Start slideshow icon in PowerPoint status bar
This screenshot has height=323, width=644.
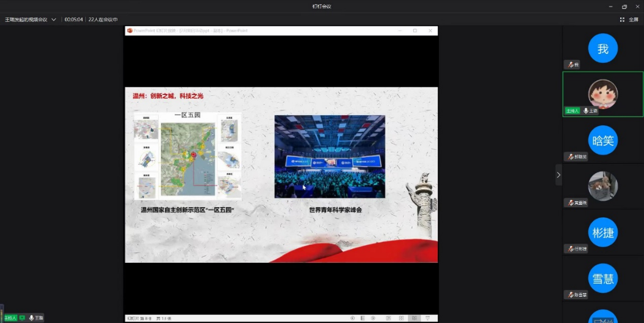[x=427, y=318]
